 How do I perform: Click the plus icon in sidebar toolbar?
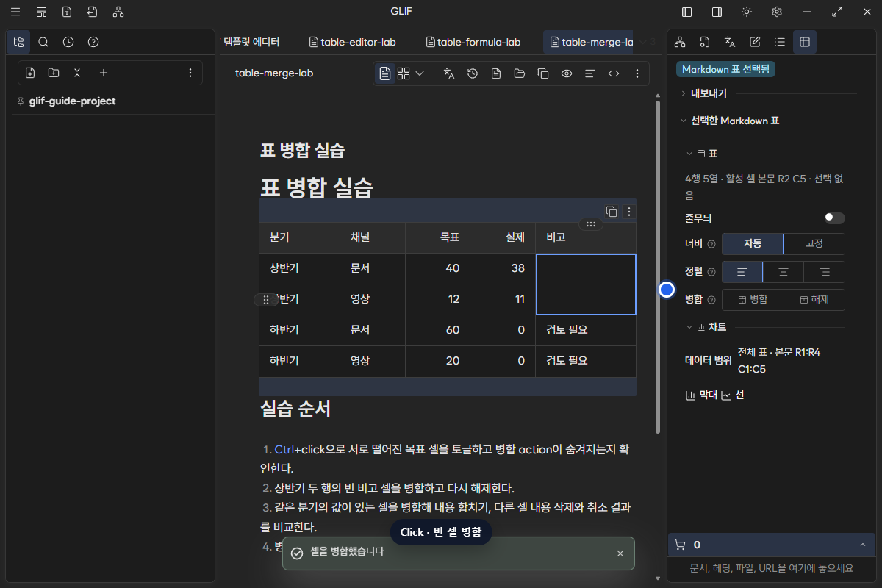(104, 73)
